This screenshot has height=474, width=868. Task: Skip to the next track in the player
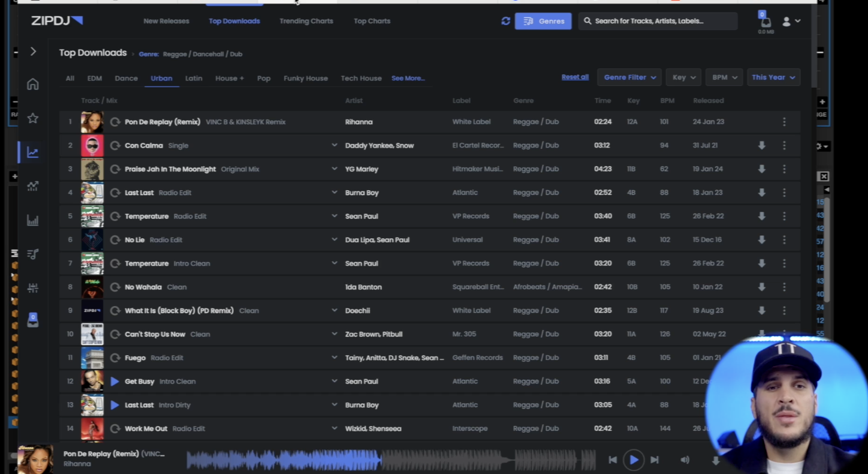pyautogui.click(x=655, y=460)
